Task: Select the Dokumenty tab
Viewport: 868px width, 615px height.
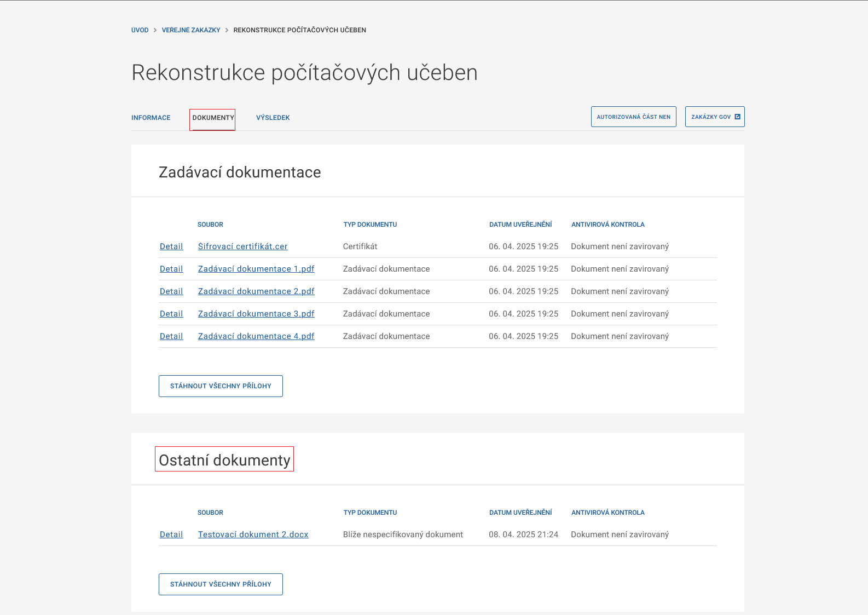Action: [x=213, y=118]
